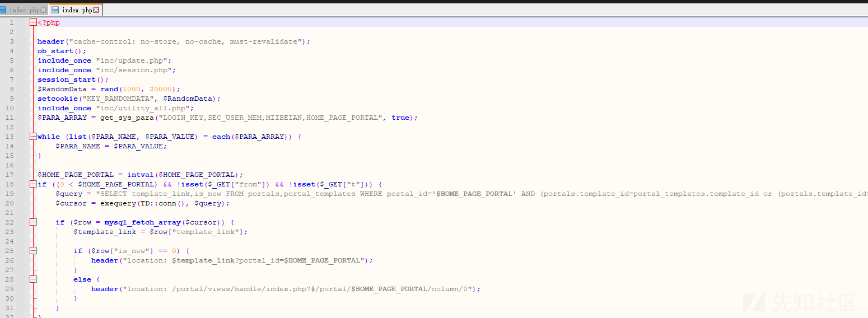
Task: Click the setcookie("KEY_RANDOMDATA") line
Action: click(129, 99)
